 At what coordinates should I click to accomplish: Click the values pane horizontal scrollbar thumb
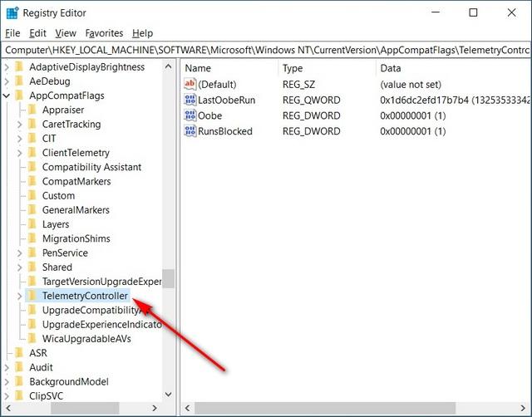coord(325,408)
